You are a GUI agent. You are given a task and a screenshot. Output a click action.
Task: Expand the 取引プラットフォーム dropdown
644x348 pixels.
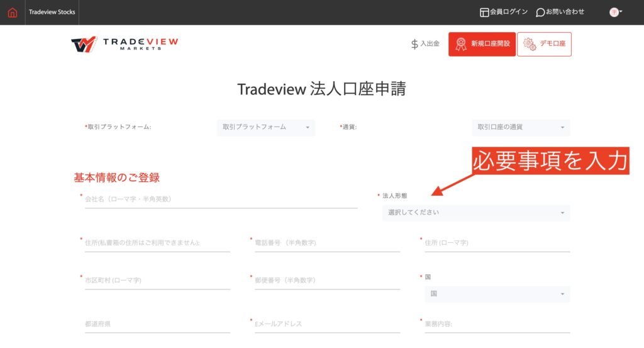tap(266, 127)
